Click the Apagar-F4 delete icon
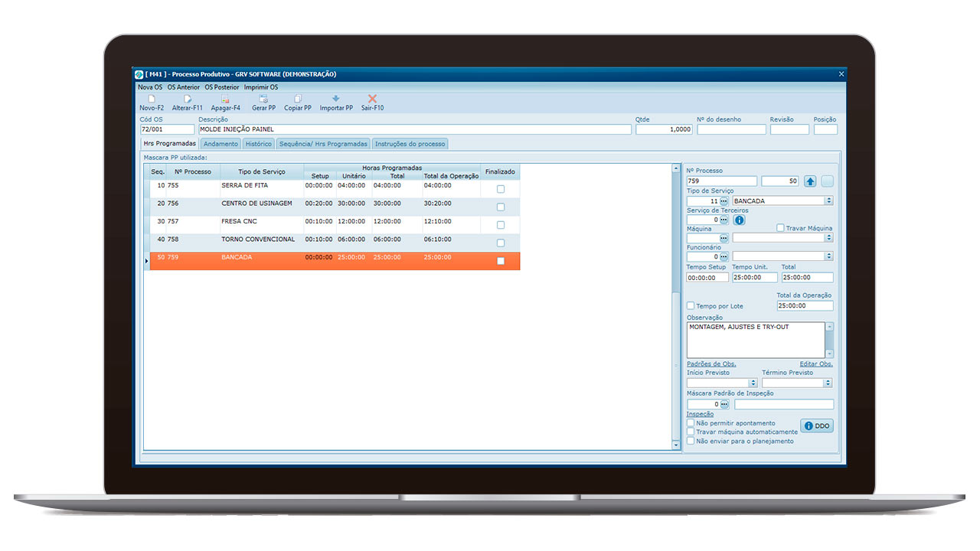The image size is (980, 551). click(x=225, y=99)
